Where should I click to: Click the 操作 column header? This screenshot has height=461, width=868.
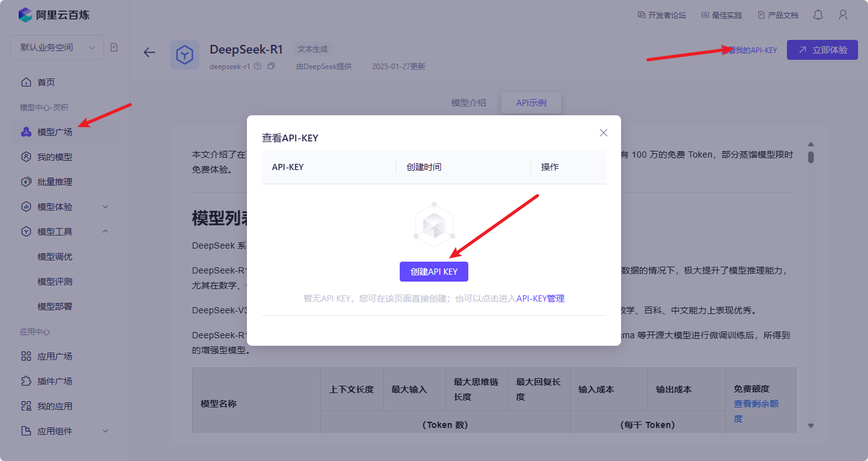pyautogui.click(x=550, y=167)
